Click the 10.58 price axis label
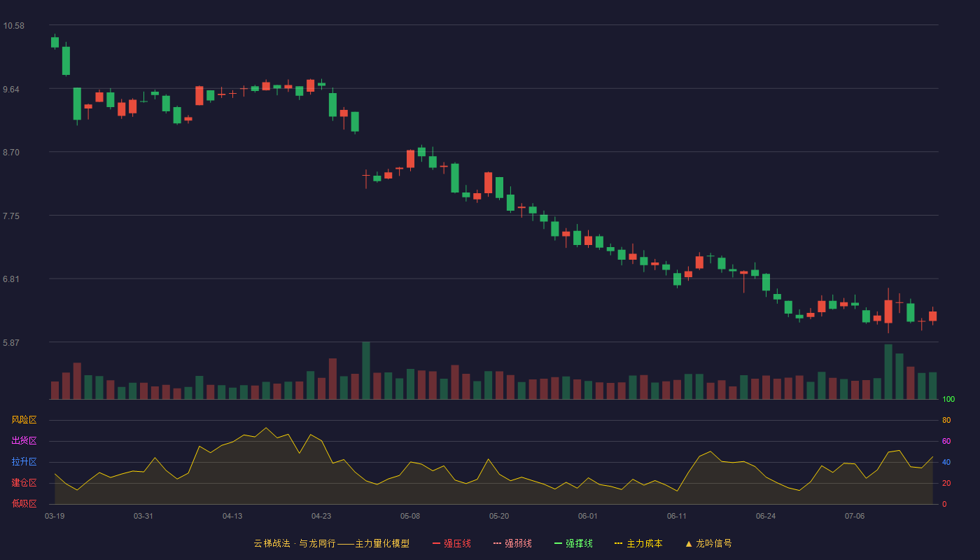Viewport: 980px width, 560px height. coord(13,26)
